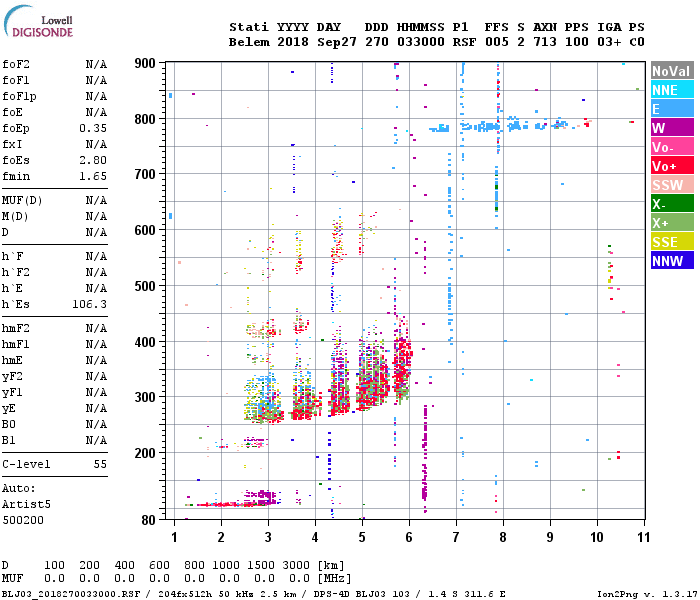Click the Artist5 auto-scaling label
This screenshot has width=700, height=600.
click(x=26, y=504)
